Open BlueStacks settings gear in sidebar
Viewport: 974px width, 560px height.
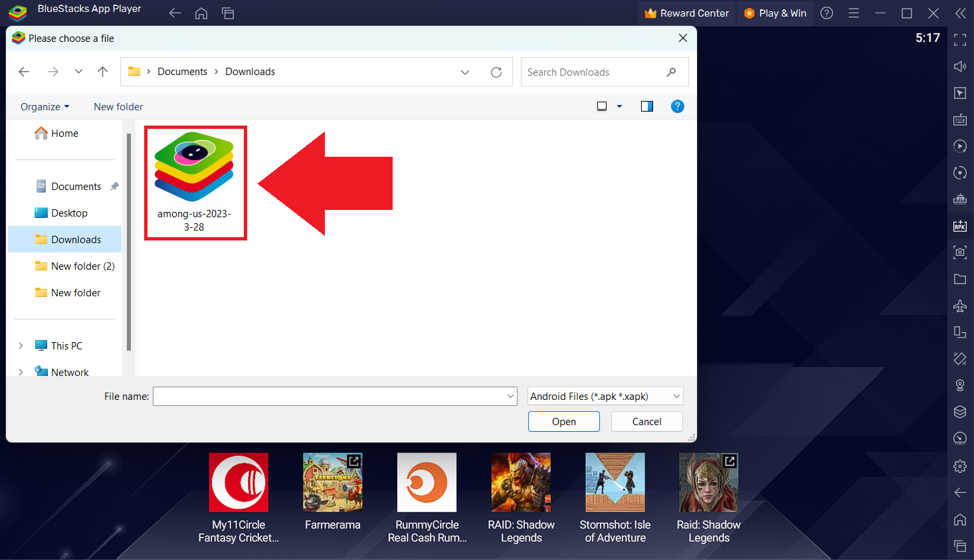point(960,466)
